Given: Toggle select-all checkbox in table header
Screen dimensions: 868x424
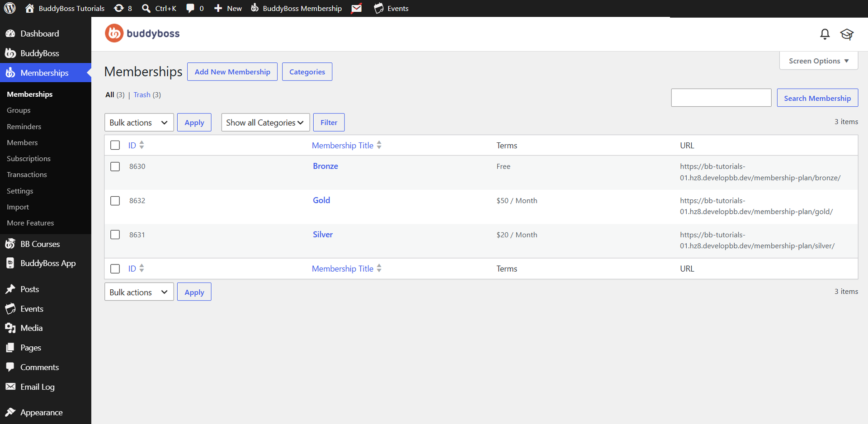Looking at the screenshot, I should click(x=115, y=145).
